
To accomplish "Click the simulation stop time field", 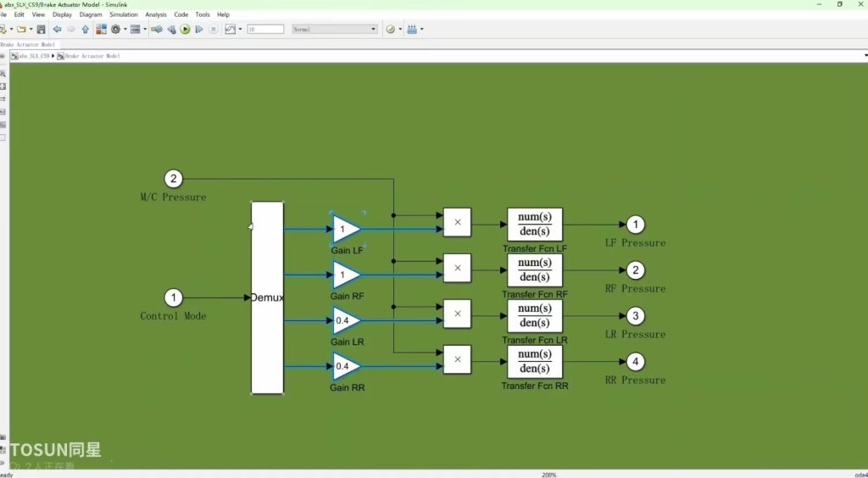I will click(265, 29).
